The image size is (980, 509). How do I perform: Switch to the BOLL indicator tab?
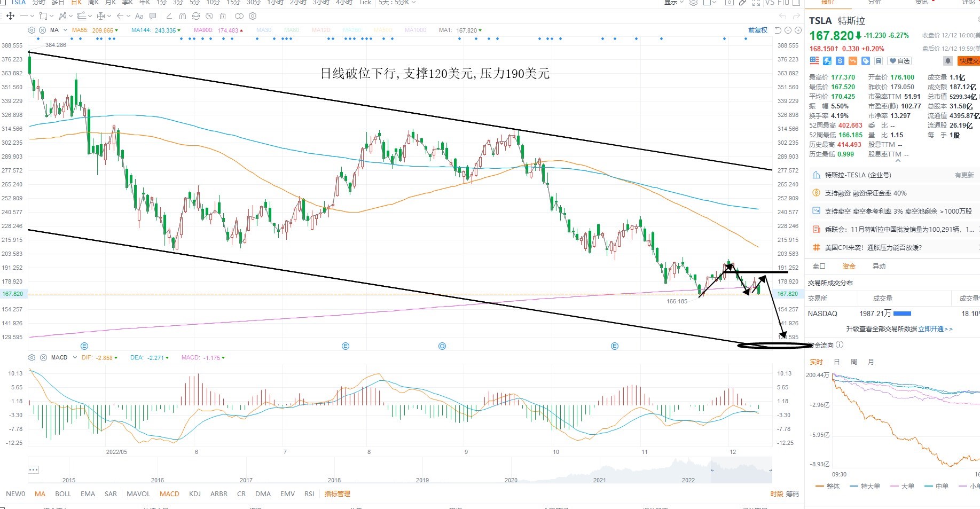pyautogui.click(x=63, y=494)
